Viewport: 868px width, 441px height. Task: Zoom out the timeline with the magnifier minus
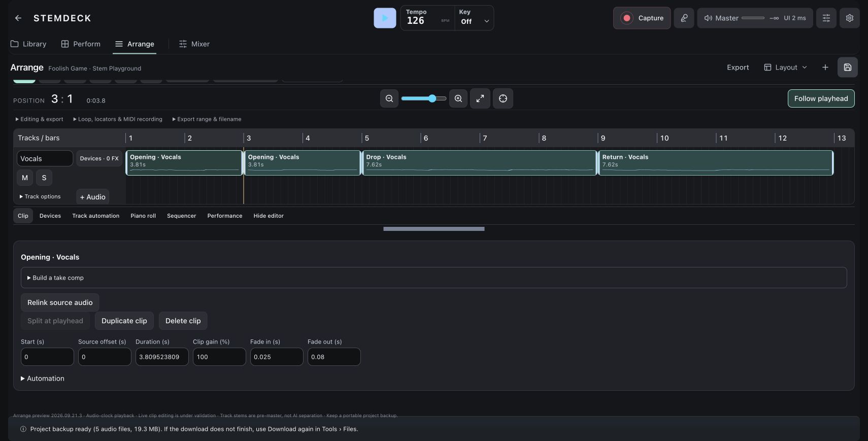tap(389, 98)
